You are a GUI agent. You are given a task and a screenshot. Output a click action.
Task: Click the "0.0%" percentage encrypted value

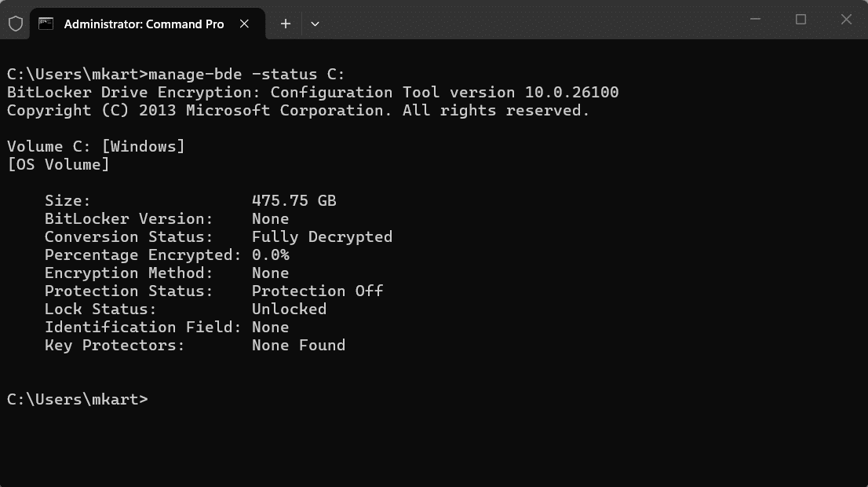click(x=270, y=254)
